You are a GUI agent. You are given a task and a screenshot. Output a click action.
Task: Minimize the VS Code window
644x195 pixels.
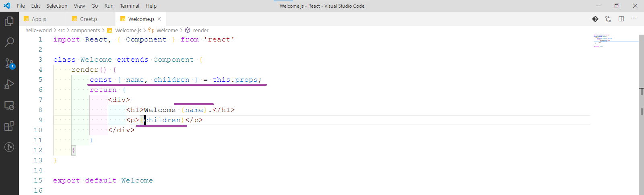pos(598,6)
